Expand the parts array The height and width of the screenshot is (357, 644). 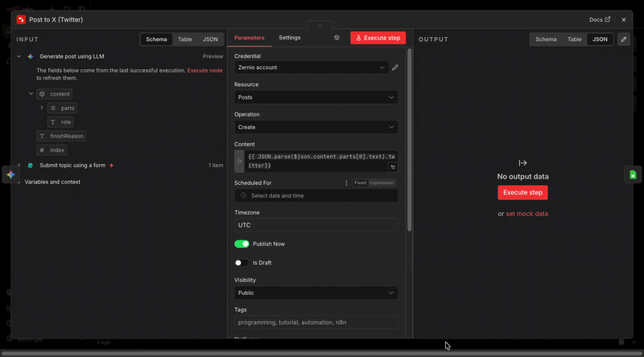click(x=42, y=108)
